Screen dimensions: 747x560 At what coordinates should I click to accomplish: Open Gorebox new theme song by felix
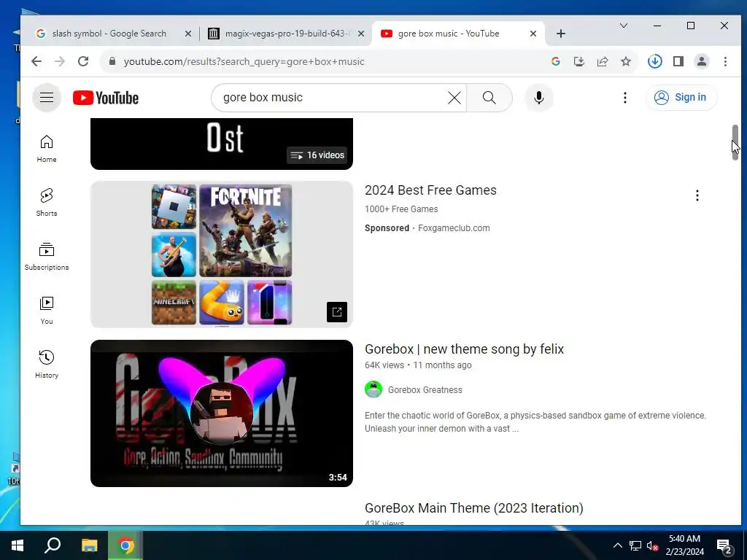[x=464, y=349]
